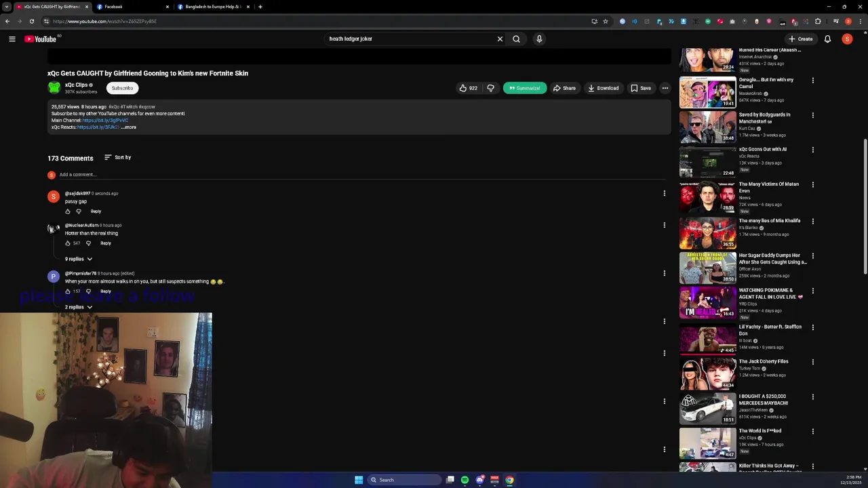Image resolution: width=868 pixels, height=488 pixels.
Task: Play 'Lil Yachty - Better ft. Stefflon Don' thumbnail
Action: [708, 339]
